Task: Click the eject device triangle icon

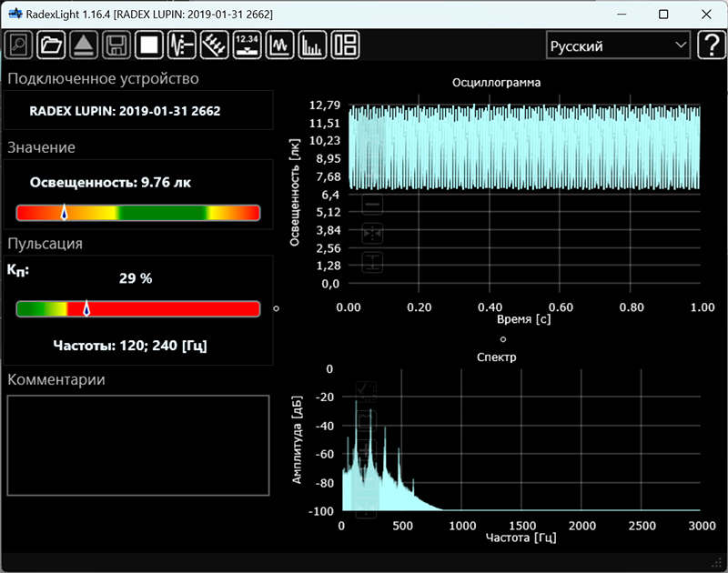Action: (84, 45)
